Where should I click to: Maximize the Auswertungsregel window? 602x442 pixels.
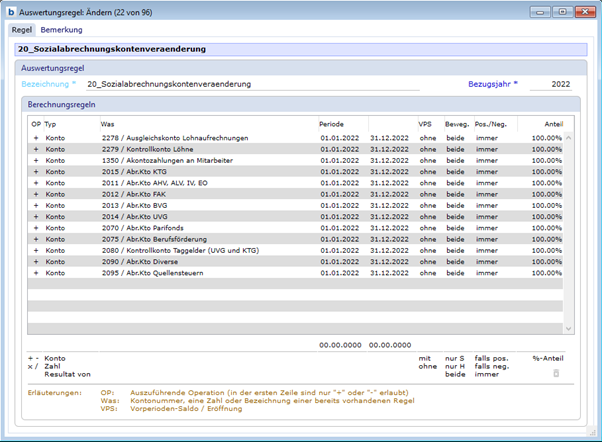[563, 11]
